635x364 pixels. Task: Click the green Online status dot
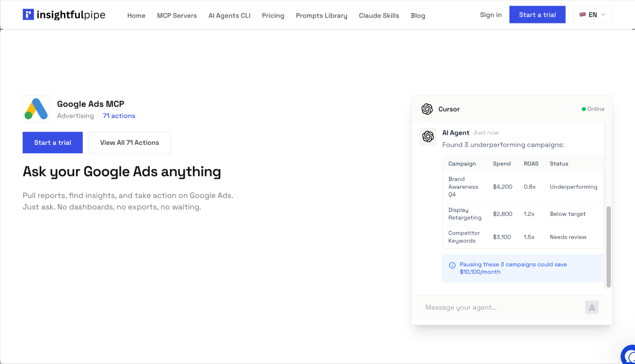pos(584,109)
